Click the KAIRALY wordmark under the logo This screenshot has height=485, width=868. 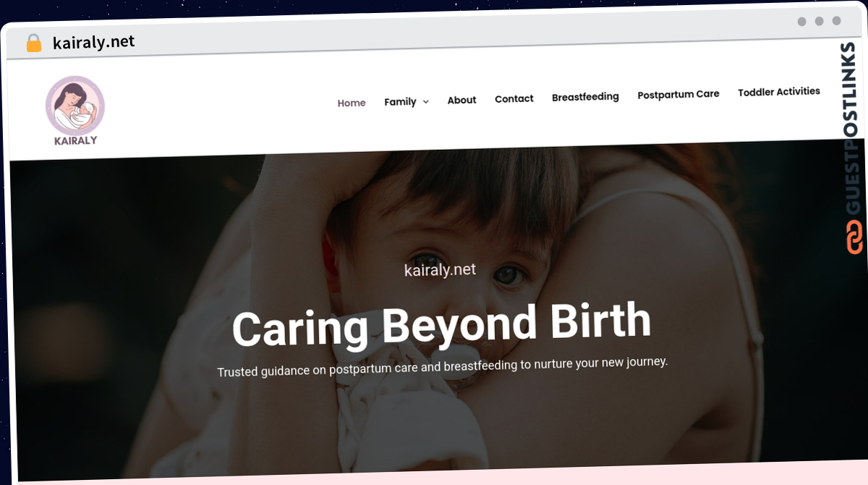(75, 140)
